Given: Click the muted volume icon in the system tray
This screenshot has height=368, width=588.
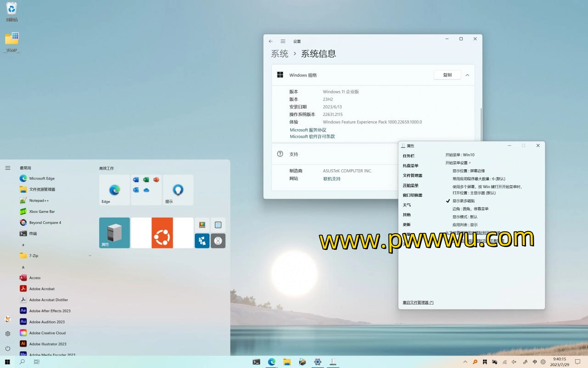Looking at the screenshot, I should point(515,362).
